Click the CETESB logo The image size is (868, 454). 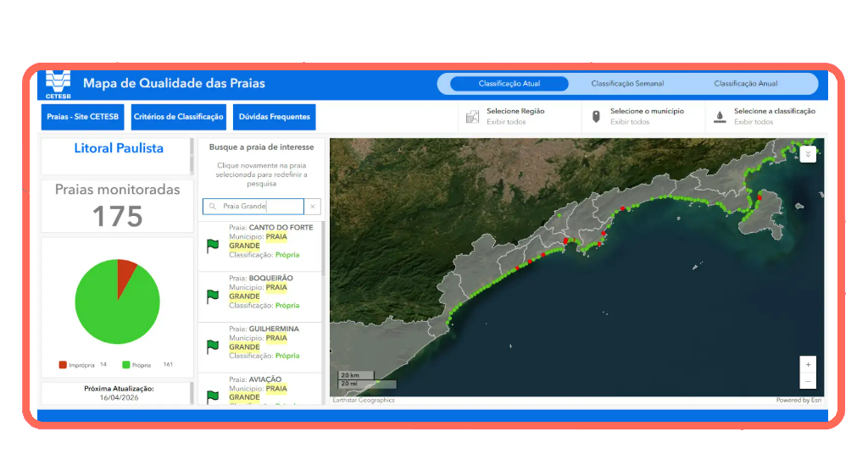58,85
